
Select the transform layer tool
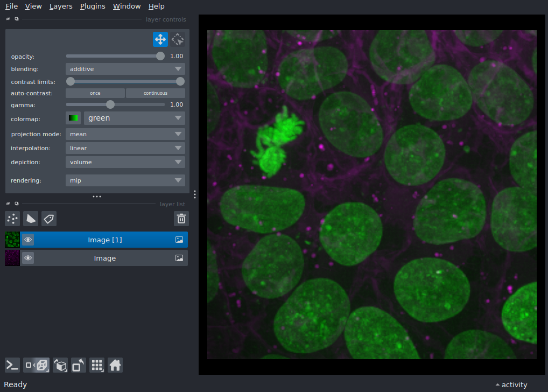(x=178, y=39)
